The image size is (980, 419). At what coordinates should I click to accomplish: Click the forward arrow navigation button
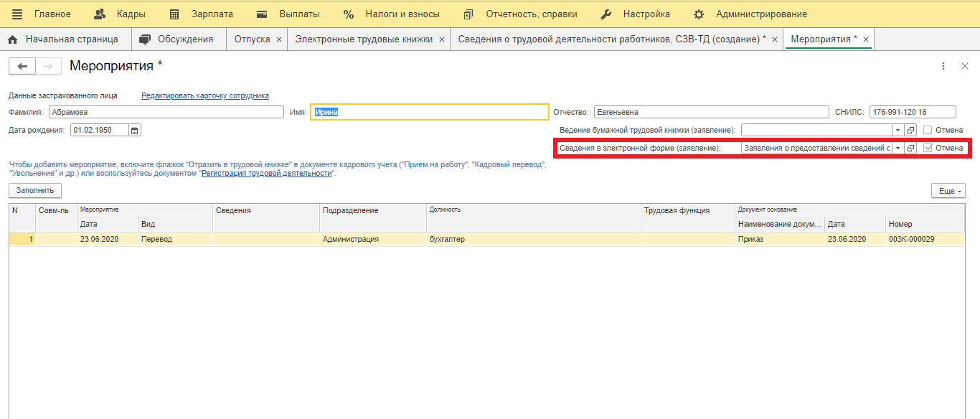click(x=47, y=67)
